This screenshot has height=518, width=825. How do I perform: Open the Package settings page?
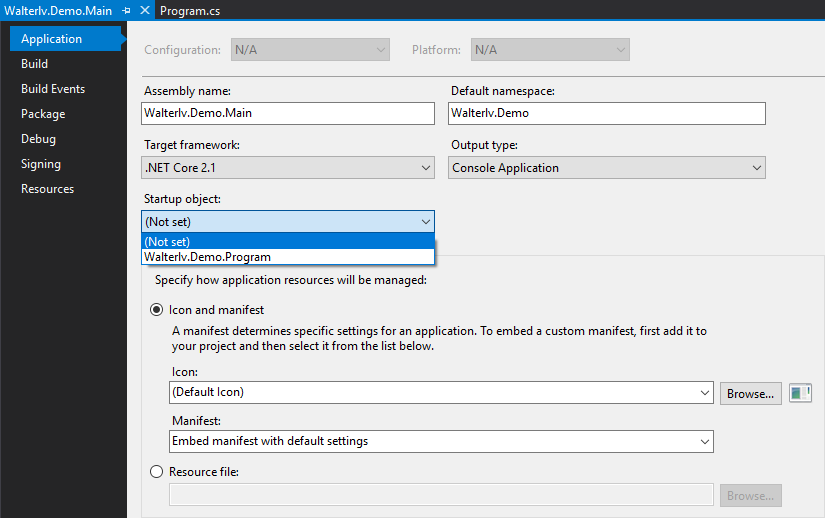tap(43, 114)
